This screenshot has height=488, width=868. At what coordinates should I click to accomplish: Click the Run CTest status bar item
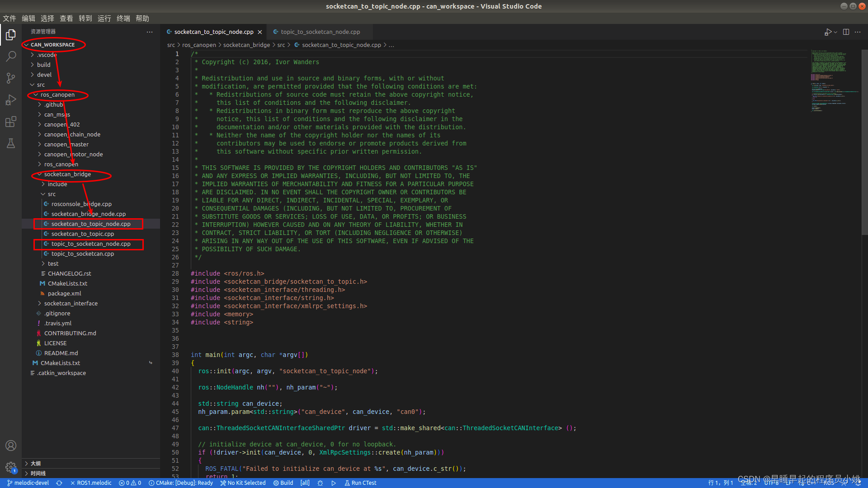pyautogui.click(x=360, y=483)
